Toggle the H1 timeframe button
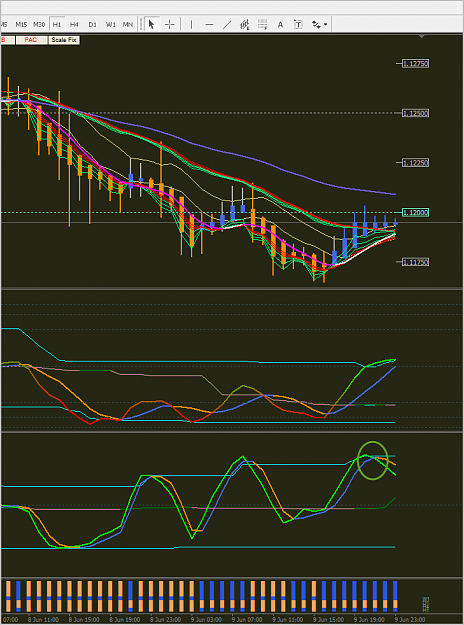464x625 pixels. (57, 25)
